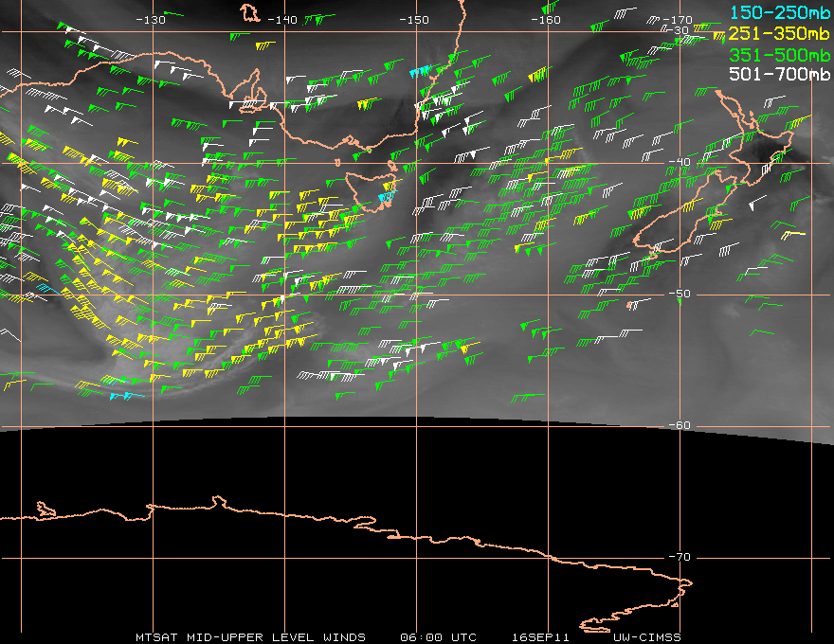
Task: Click the MTSAT MID-UPPER LEVEL WINDS caption
Action: 250,637
